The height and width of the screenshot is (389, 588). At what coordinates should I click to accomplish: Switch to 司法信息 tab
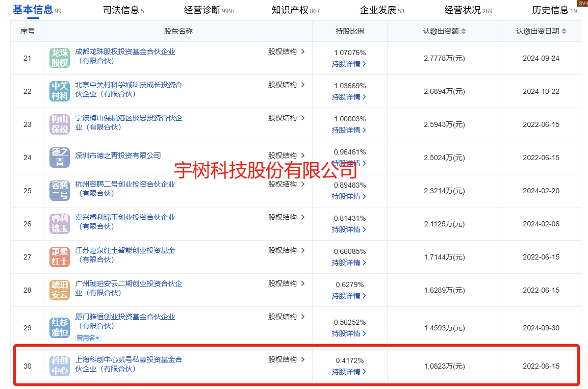(123, 10)
